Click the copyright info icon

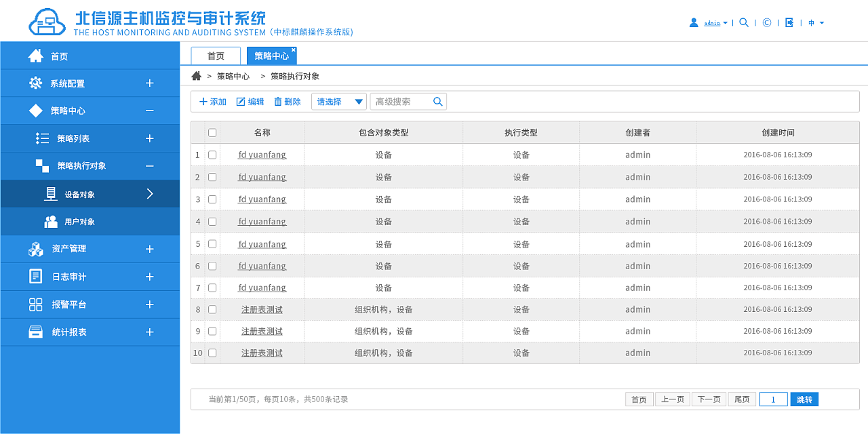coord(766,22)
